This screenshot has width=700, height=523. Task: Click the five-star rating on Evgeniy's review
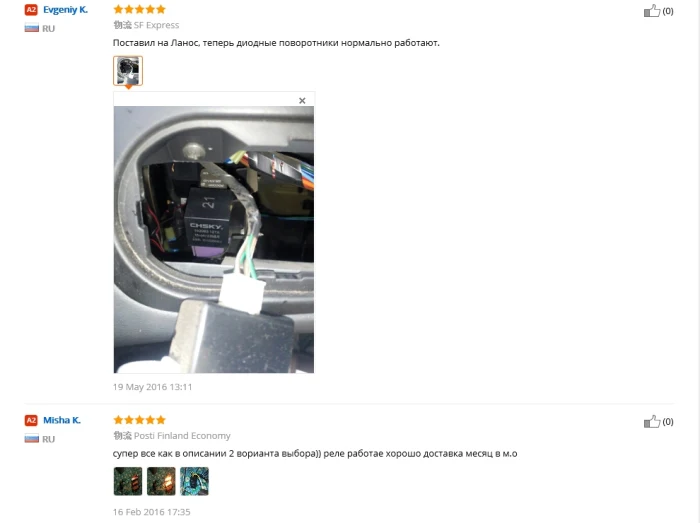[139, 9]
